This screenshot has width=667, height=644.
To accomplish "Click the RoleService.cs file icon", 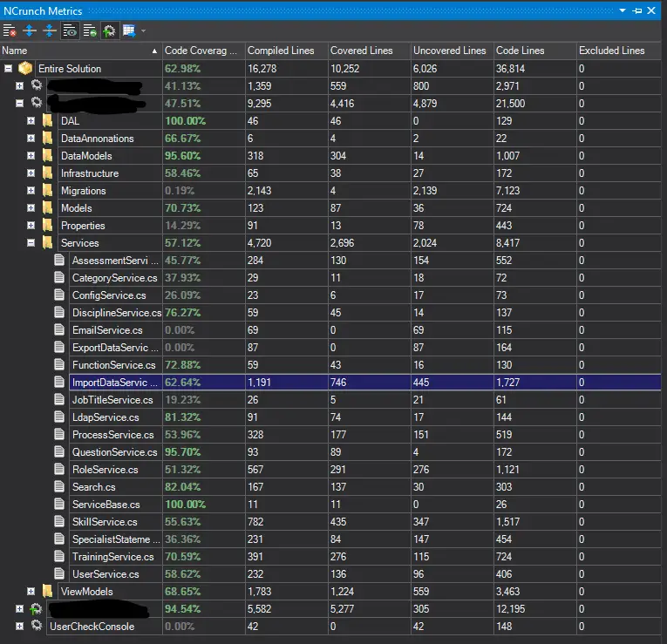I will pos(59,470).
